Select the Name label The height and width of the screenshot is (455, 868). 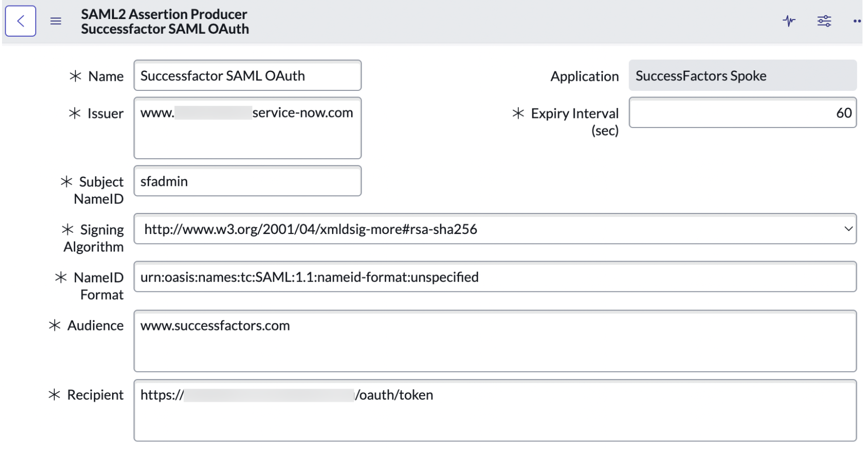coord(106,76)
